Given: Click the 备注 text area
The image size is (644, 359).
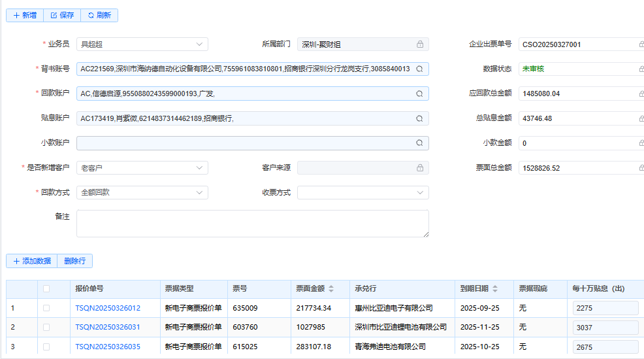Looking at the screenshot, I should pyautogui.click(x=253, y=224).
